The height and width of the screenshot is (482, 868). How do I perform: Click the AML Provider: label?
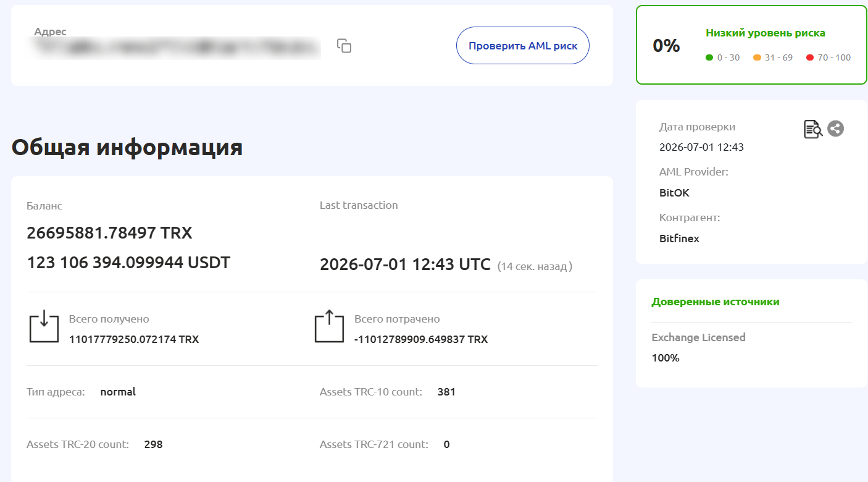694,172
